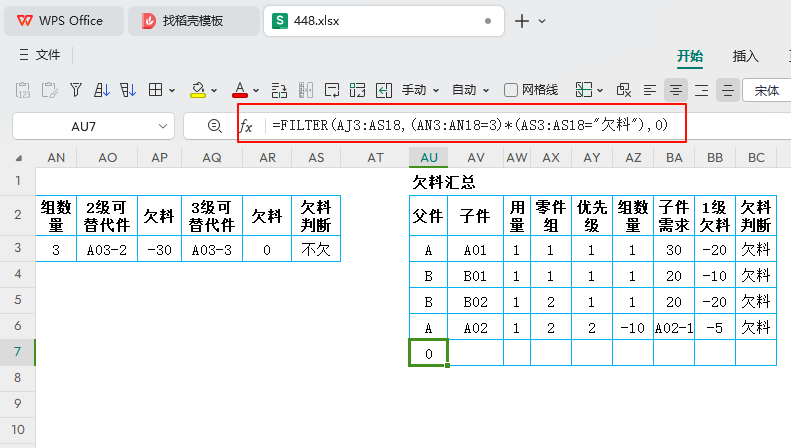
Task: Expand the table style dropdown arrow
Action: point(600,91)
